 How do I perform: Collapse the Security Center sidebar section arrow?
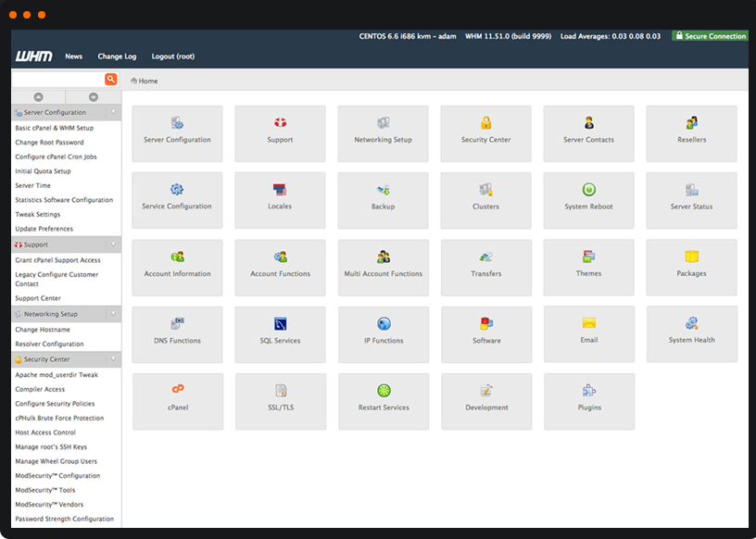(113, 359)
